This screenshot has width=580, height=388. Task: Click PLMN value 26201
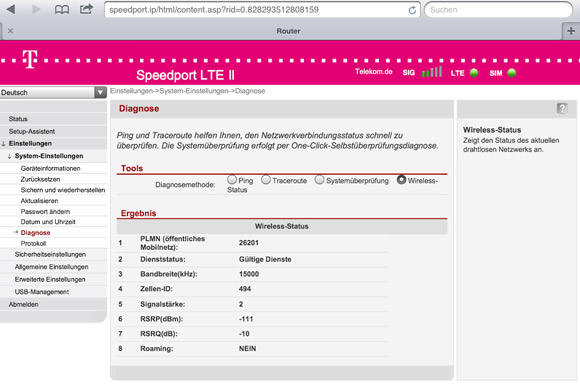tap(249, 243)
